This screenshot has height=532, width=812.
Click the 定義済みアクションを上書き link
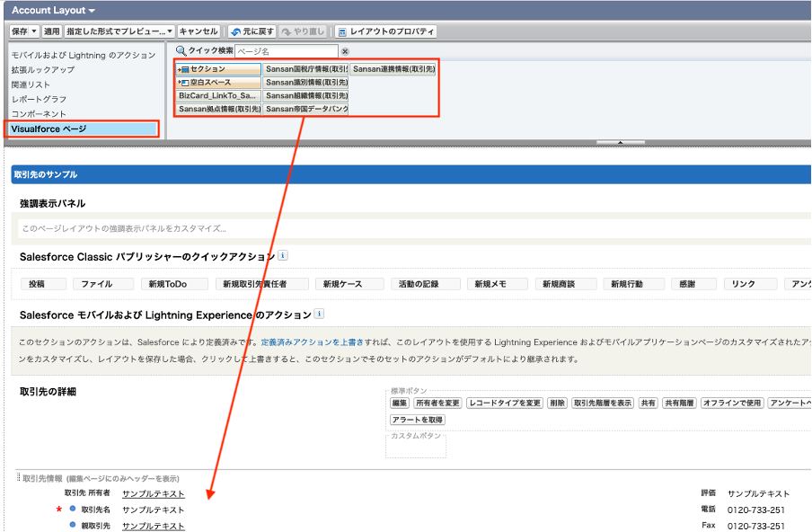pyautogui.click(x=313, y=342)
